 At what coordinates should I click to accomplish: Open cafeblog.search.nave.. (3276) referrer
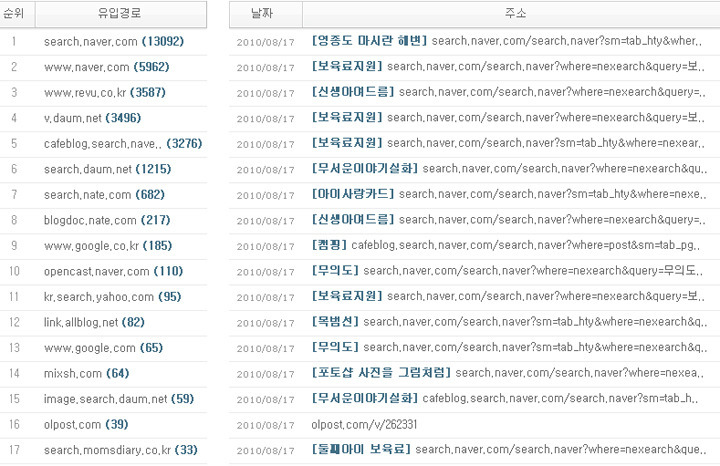(123, 144)
